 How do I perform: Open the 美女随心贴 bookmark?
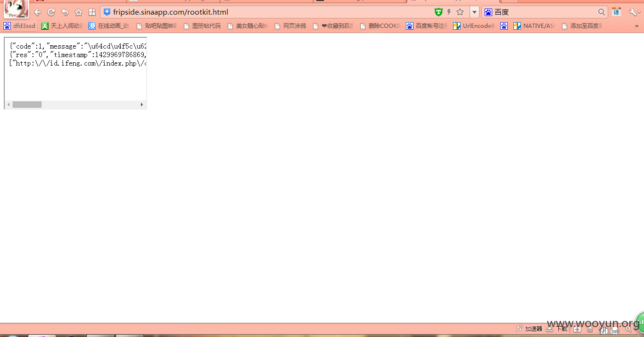pos(247,26)
